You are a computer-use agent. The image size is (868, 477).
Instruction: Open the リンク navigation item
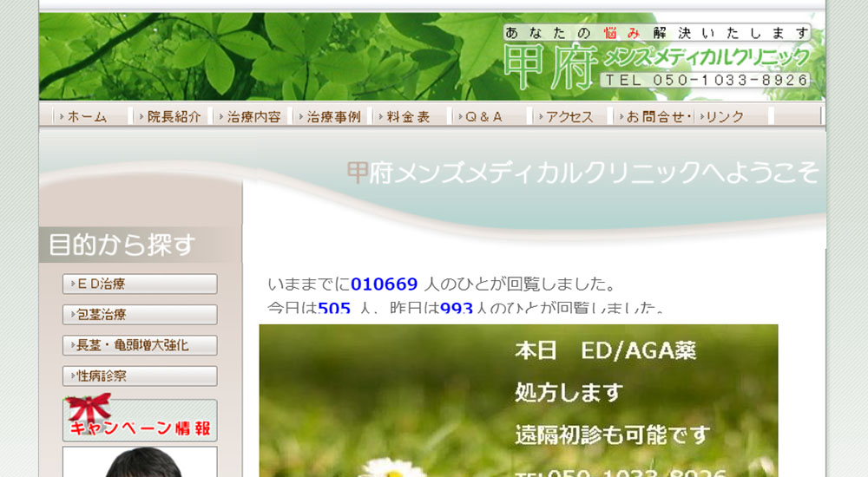tap(733, 117)
